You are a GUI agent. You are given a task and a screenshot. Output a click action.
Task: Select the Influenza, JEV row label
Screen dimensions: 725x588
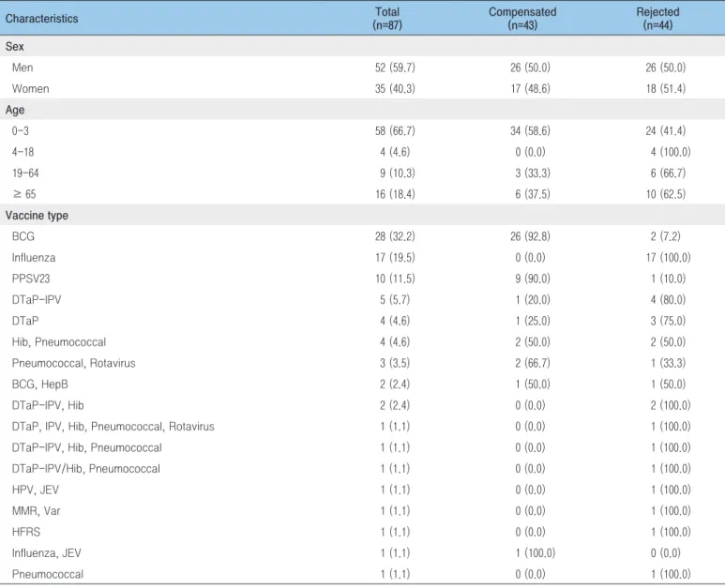47,553
